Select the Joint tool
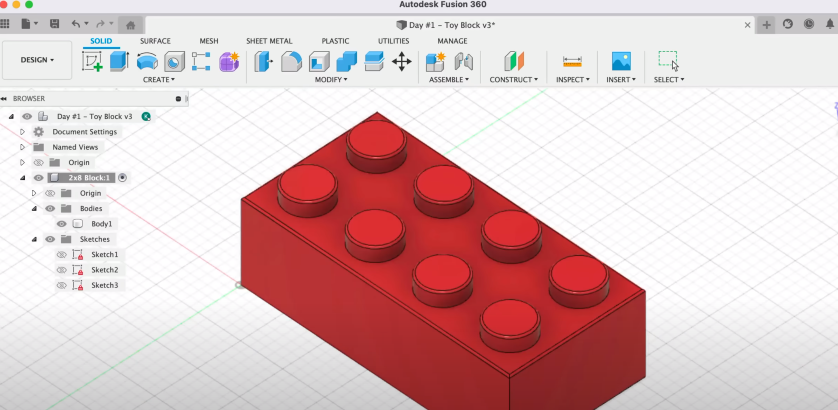Screen dimensions: 838x410 pos(463,61)
